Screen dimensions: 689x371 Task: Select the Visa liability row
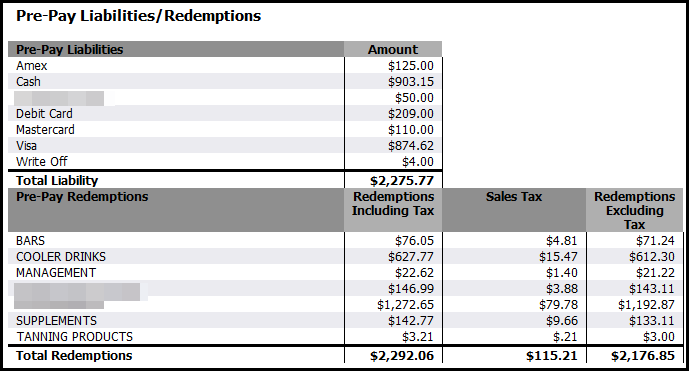225,145
